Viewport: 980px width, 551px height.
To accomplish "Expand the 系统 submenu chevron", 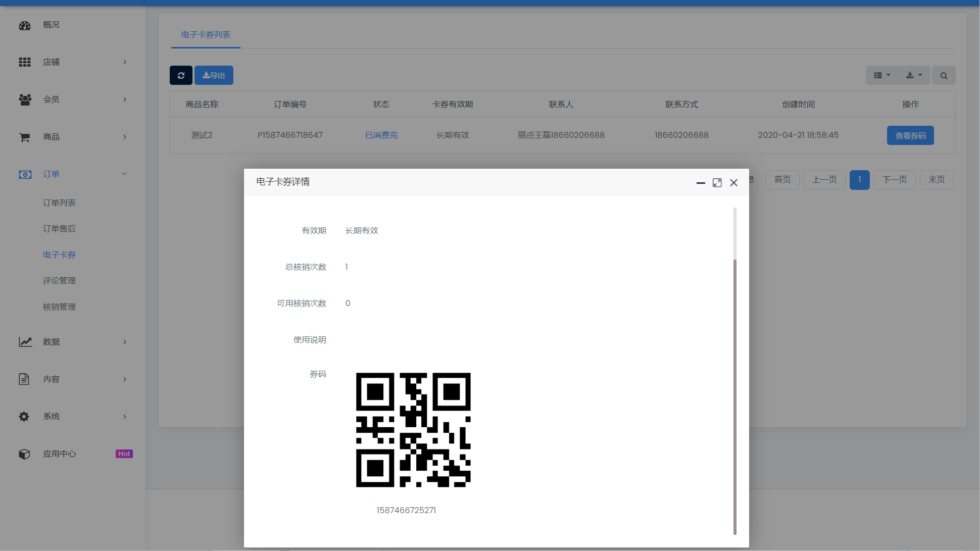I will tap(125, 417).
